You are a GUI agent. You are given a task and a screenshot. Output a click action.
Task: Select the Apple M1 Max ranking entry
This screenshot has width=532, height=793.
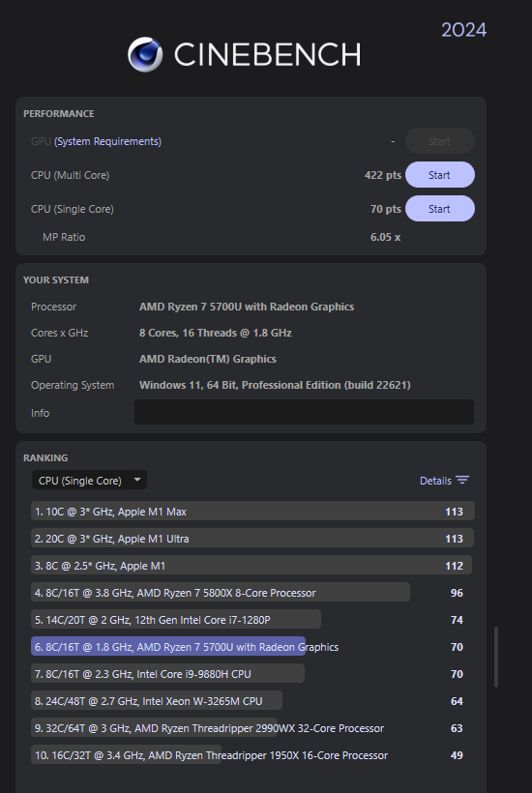point(252,511)
